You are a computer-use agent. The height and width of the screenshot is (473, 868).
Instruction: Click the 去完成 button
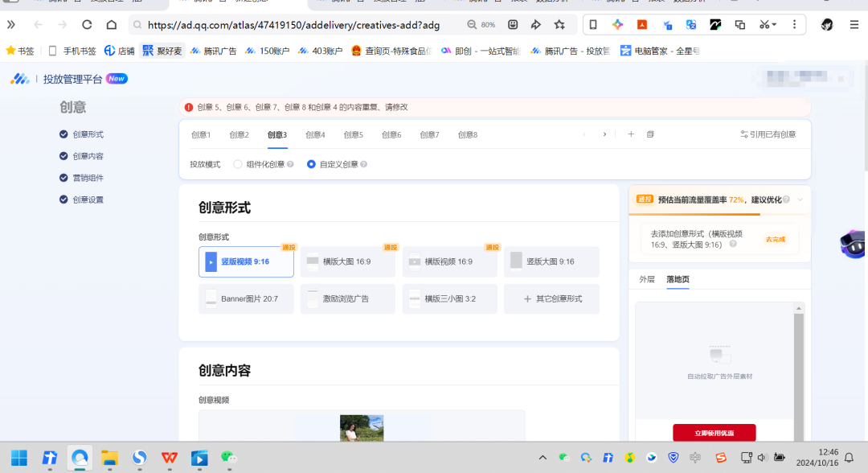775,239
